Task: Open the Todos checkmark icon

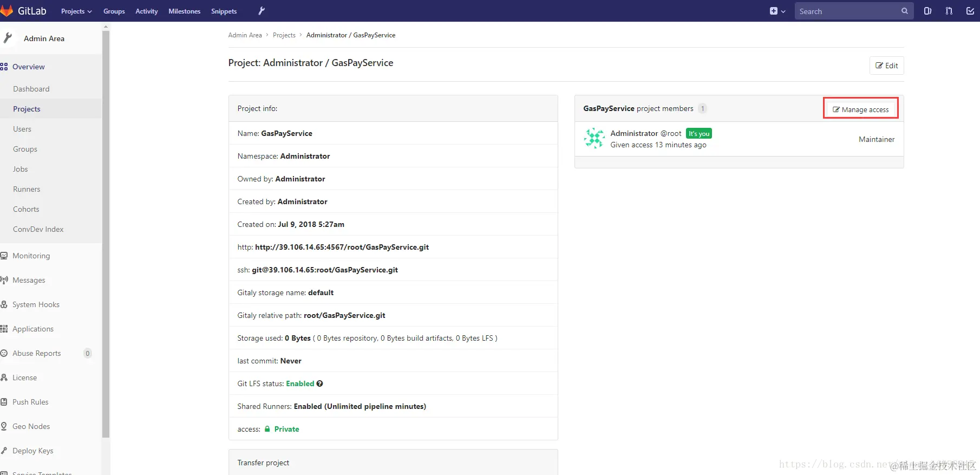Action: [970, 11]
